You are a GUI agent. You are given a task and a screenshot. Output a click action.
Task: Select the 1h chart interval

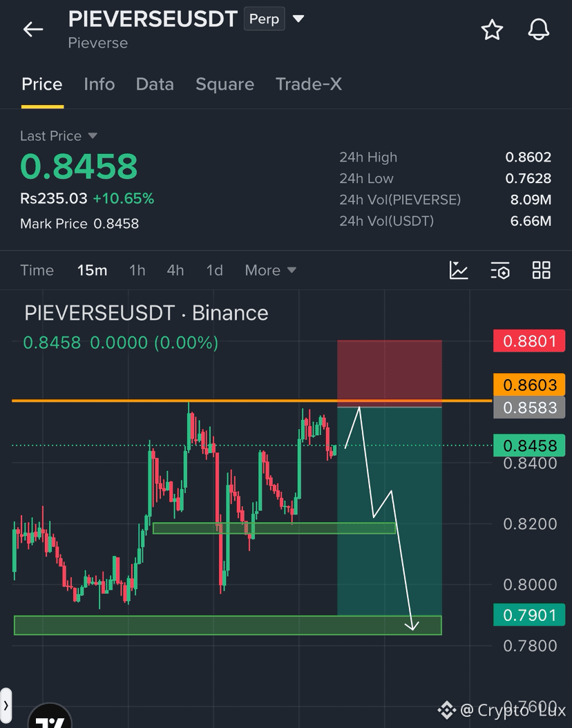137,270
